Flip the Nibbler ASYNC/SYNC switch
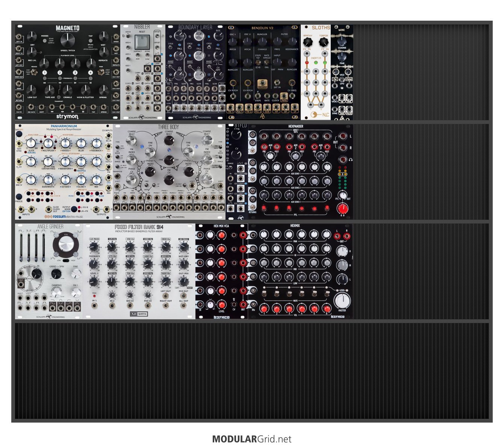The width and height of the screenshot is (504, 447). [147, 55]
